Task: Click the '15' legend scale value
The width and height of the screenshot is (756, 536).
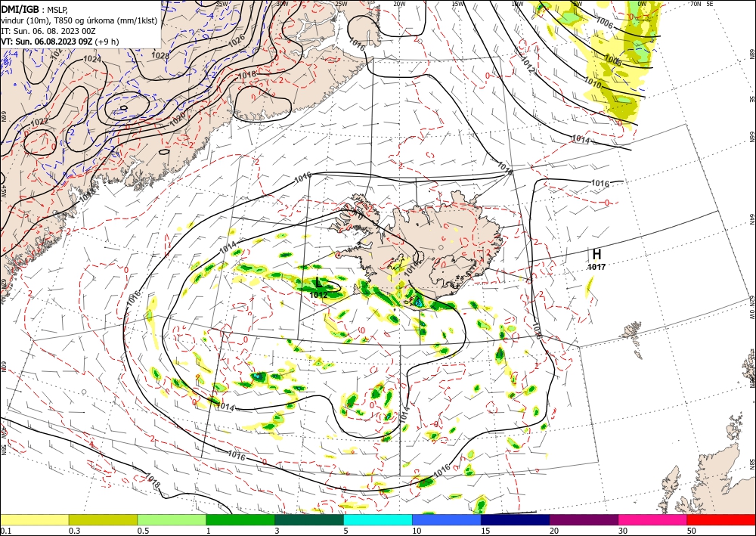Action: pos(485,531)
